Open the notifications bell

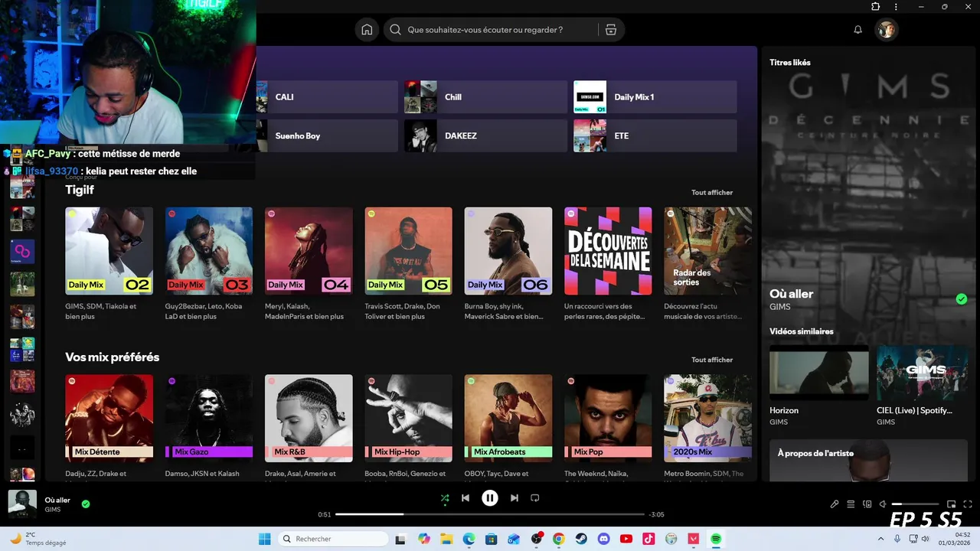coord(858,30)
